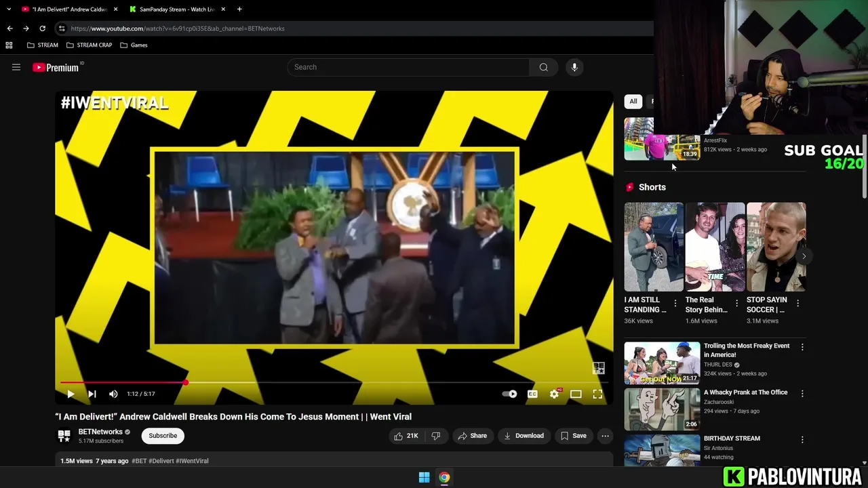Open the STREAM CRAP bookmarks folder

(90, 45)
